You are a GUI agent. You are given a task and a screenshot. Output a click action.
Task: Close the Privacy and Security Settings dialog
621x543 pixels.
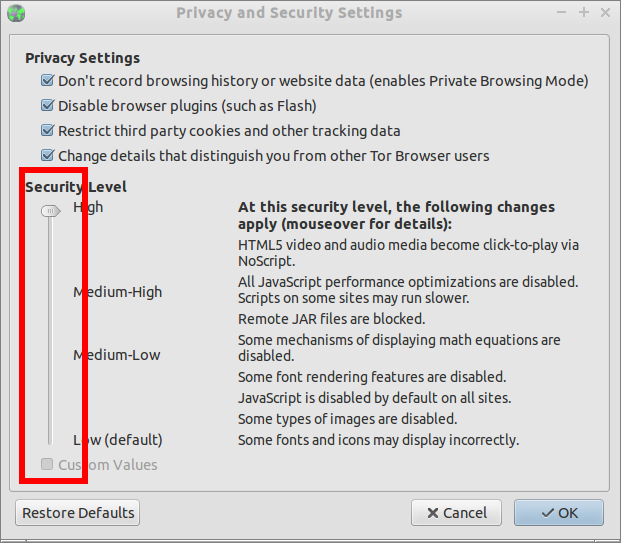point(605,13)
